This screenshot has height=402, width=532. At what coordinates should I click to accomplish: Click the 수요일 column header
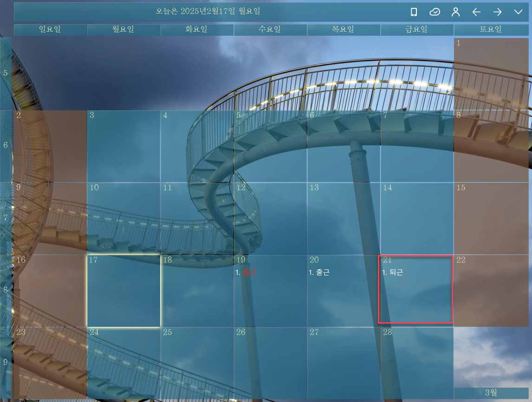tap(270, 30)
